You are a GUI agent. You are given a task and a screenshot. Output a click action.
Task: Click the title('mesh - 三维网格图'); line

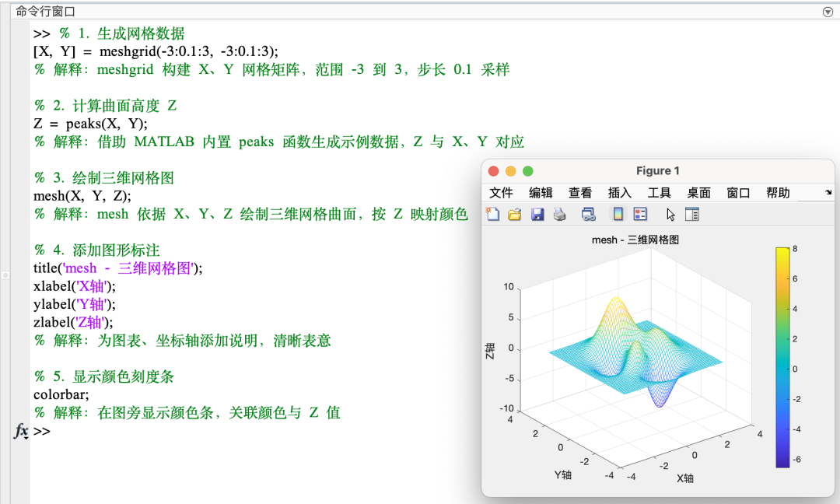118,268
